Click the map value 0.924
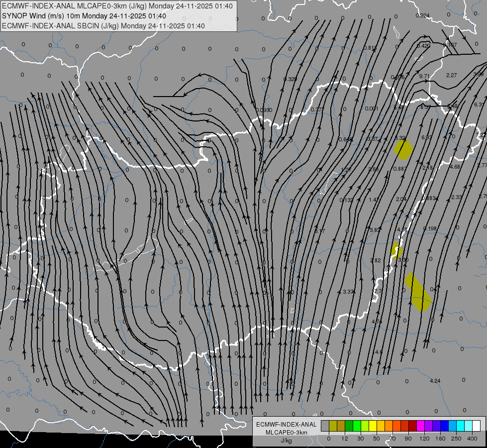Image resolution: width=487 pixels, height=448 pixels. 422,15
